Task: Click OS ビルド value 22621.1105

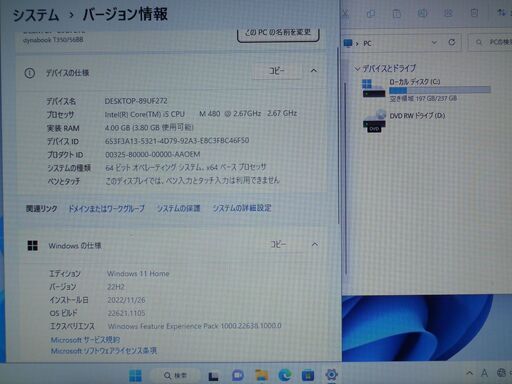Action: [126, 313]
